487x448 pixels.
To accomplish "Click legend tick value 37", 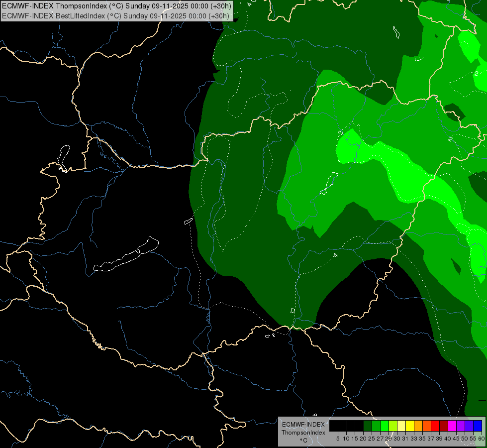I will click(431, 439).
